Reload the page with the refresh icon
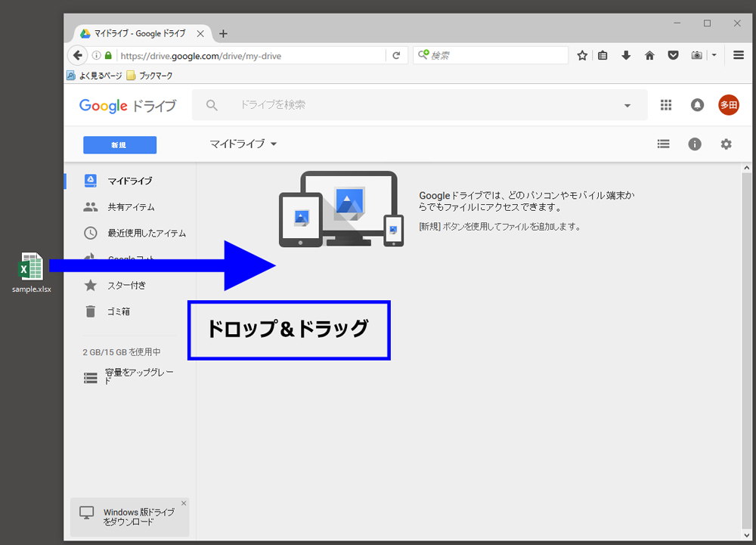756x545 pixels. click(x=396, y=55)
